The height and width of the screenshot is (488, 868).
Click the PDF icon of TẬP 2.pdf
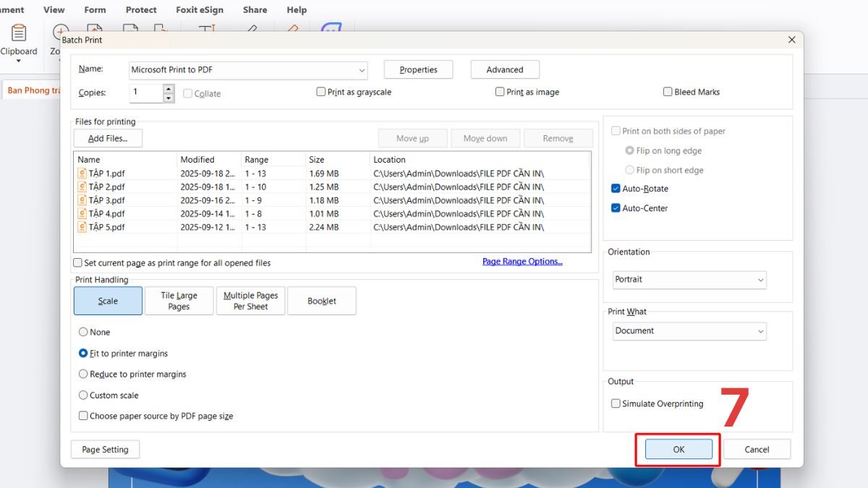[x=82, y=187]
